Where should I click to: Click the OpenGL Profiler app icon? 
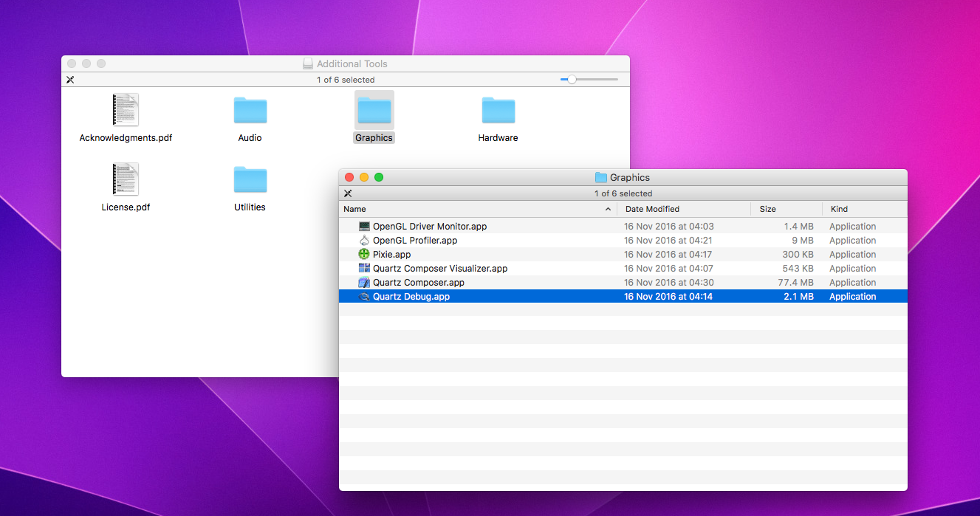click(x=364, y=241)
